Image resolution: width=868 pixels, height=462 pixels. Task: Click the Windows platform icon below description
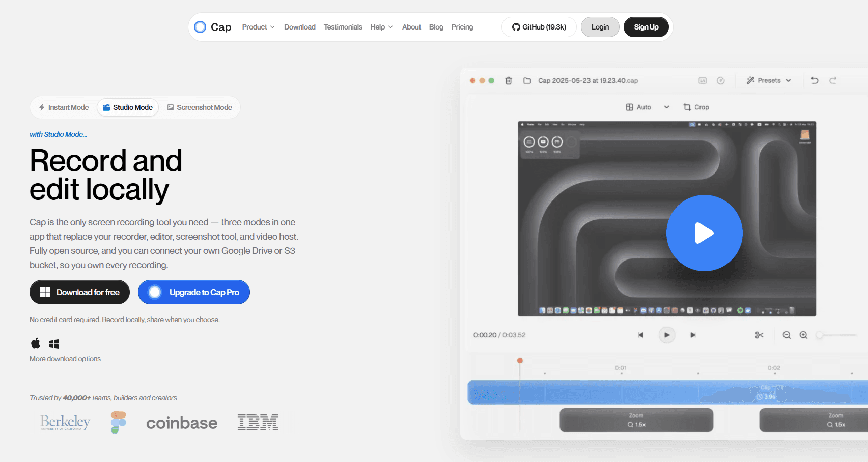pos(54,344)
